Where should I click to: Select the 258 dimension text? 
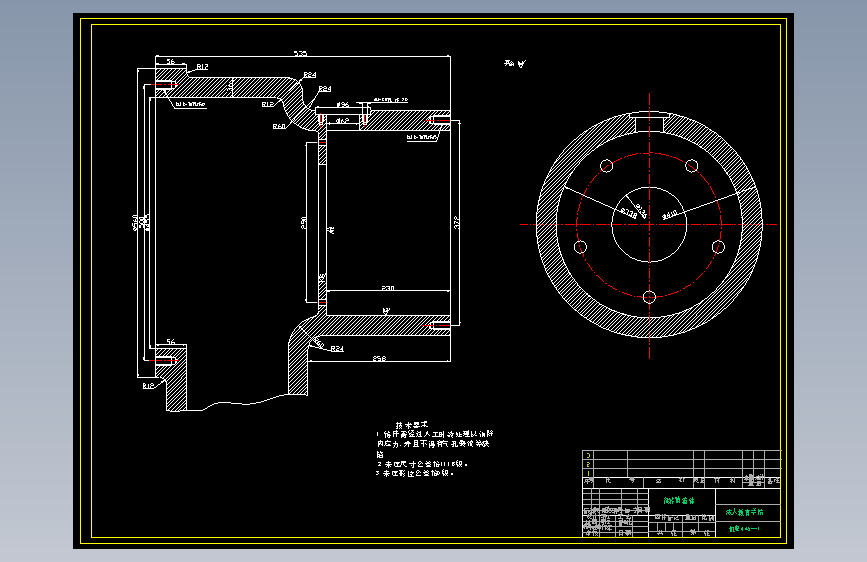tap(379, 358)
